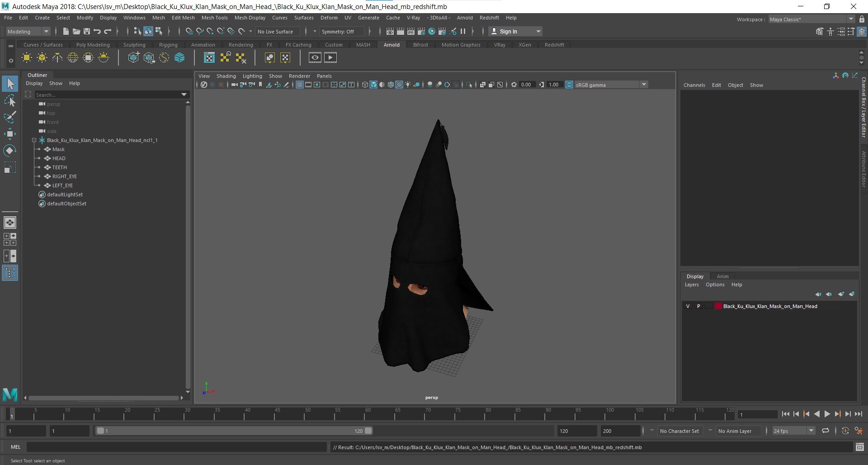Redo action arrow icon
This screenshot has height=465, width=868.
108,31
